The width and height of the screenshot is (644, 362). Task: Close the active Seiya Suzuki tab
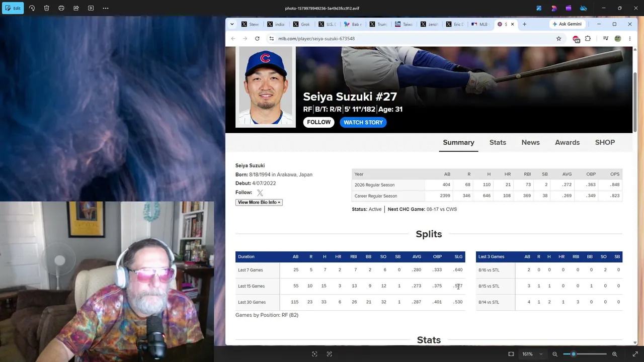tap(512, 24)
